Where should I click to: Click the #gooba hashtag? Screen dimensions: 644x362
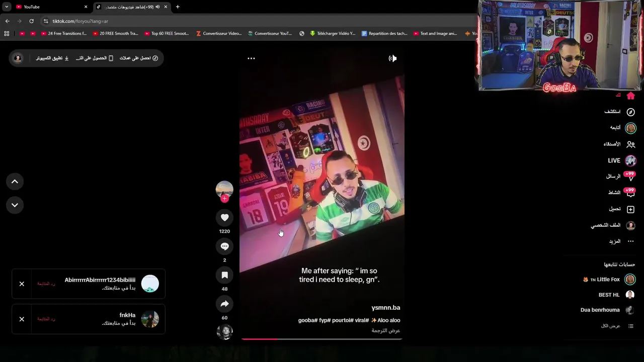[x=308, y=320]
